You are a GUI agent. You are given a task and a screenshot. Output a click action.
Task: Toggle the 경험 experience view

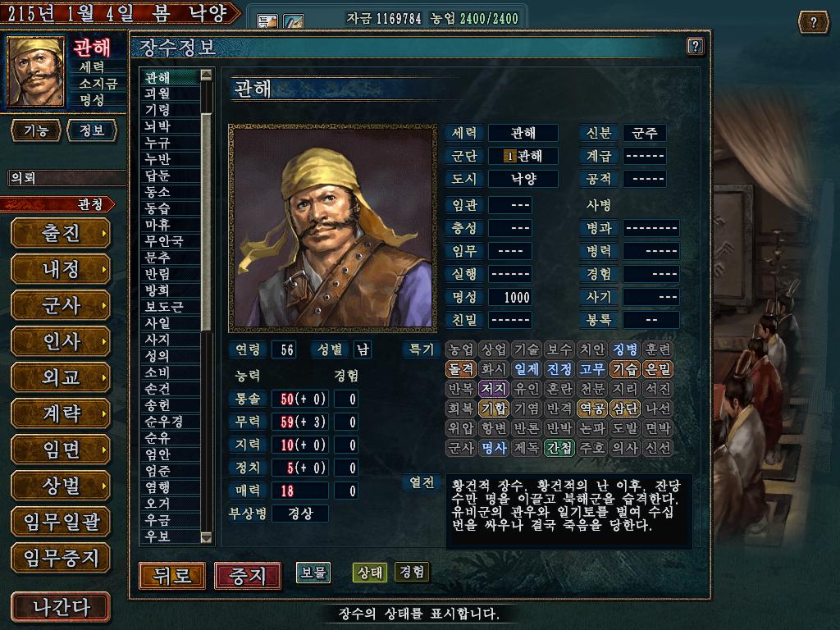tap(412, 572)
